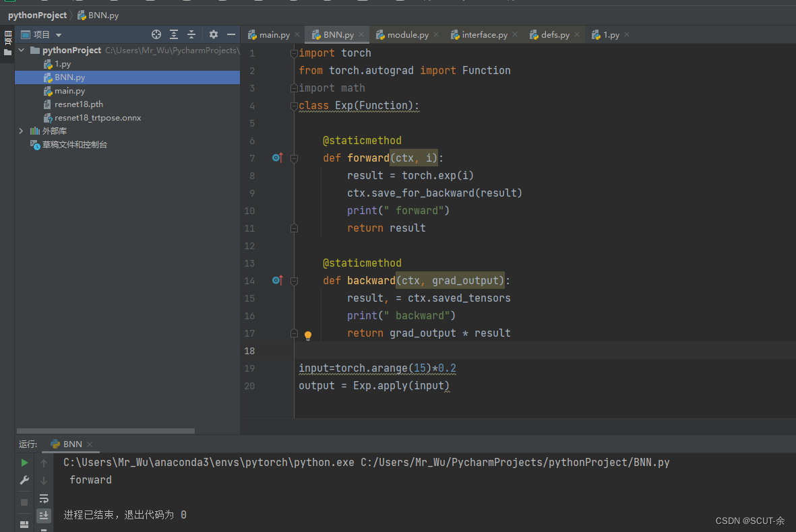Click the horizontal scrollbar in project panel
This screenshot has width=796, height=532.
pos(106,431)
